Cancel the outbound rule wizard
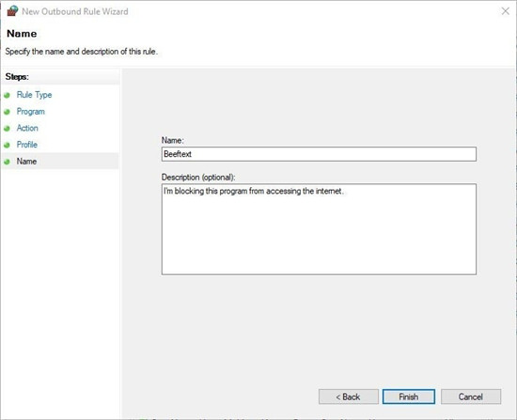Viewport: 517px width, 420px height. [471, 397]
